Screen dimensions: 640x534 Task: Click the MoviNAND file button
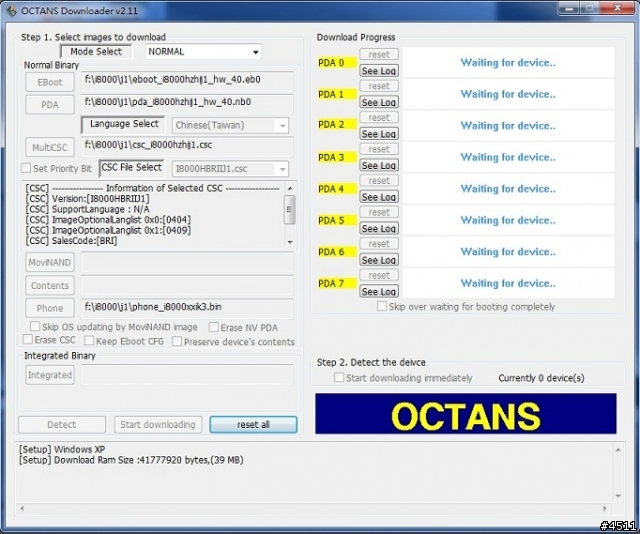click(50, 263)
